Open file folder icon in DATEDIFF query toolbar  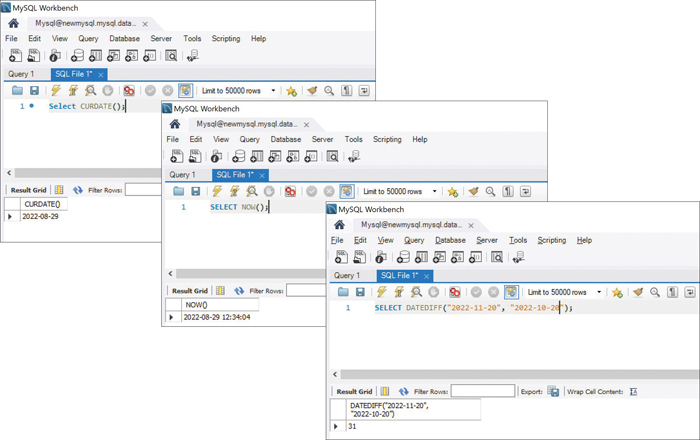coord(343,292)
